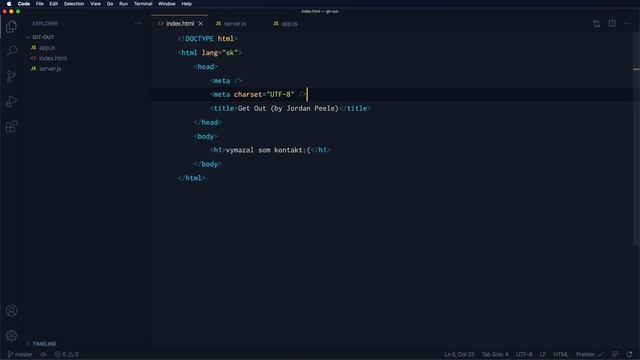Viewport: 640px width, 360px height.
Task: Click the open changes icon in editor toolbar
Action: click(x=596, y=24)
